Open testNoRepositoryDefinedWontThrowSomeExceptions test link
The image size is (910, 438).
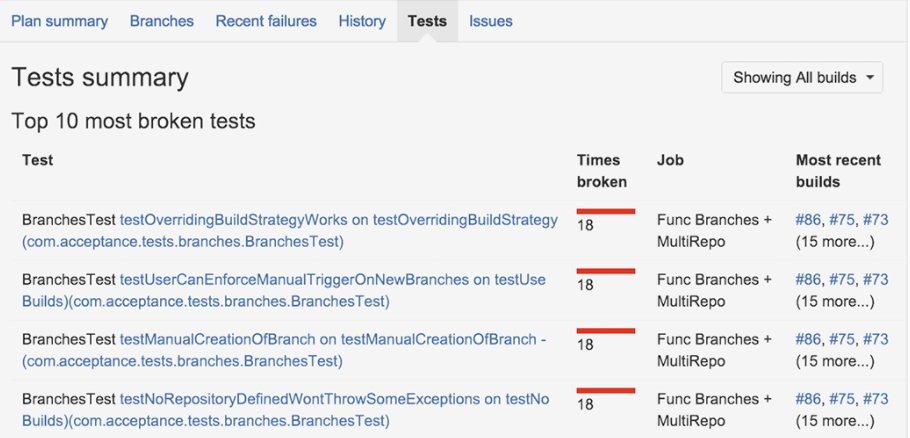(334, 400)
